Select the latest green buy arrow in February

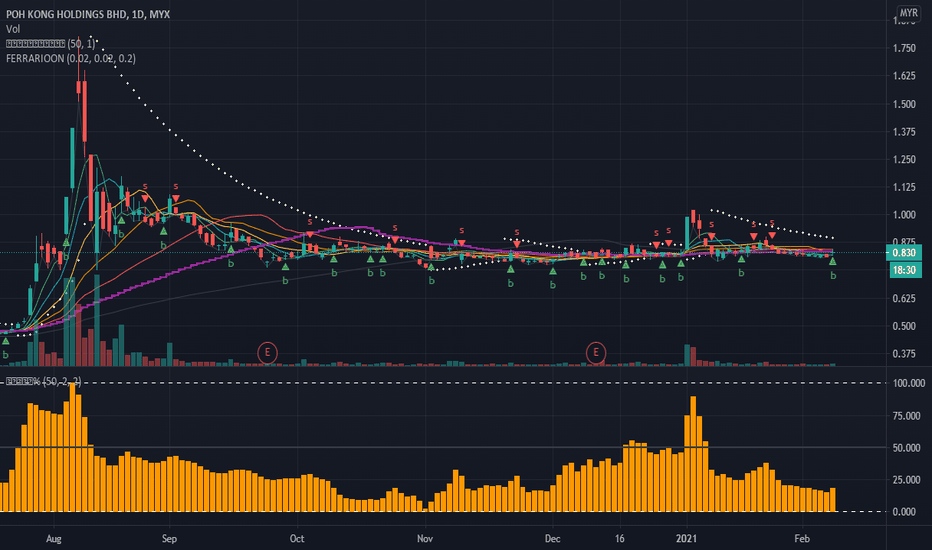pyautogui.click(x=833, y=261)
